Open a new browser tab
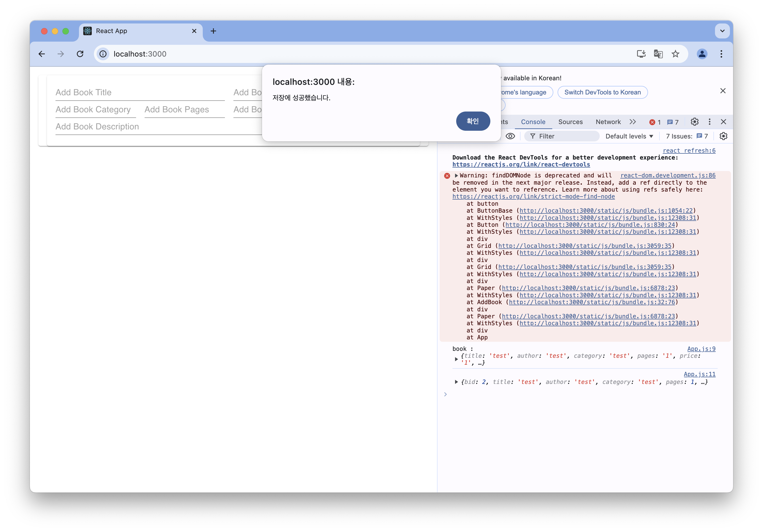This screenshot has height=532, width=763. pos(213,31)
